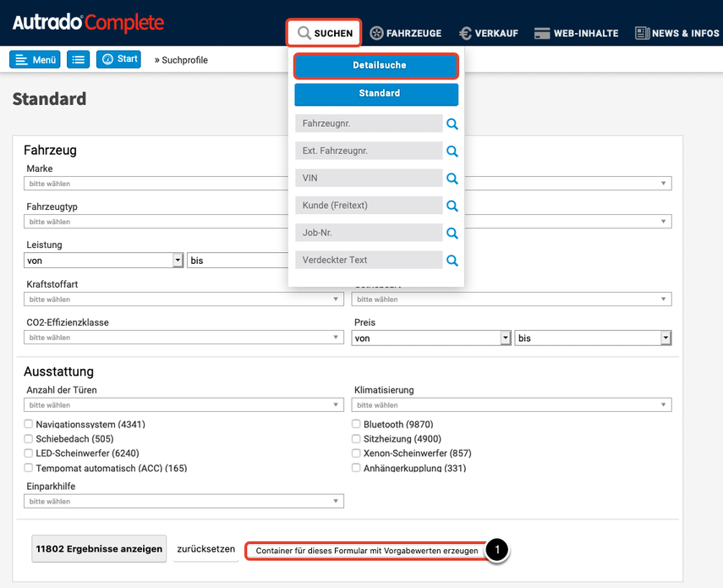Tick the Sitzheizung checkbox
Screen dimensions: 723x588
click(357, 439)
